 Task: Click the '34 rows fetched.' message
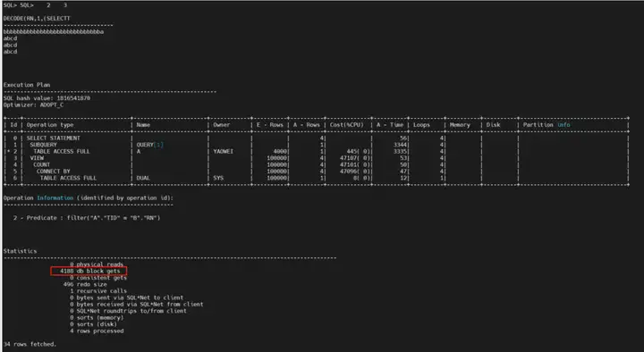(30, 344)
